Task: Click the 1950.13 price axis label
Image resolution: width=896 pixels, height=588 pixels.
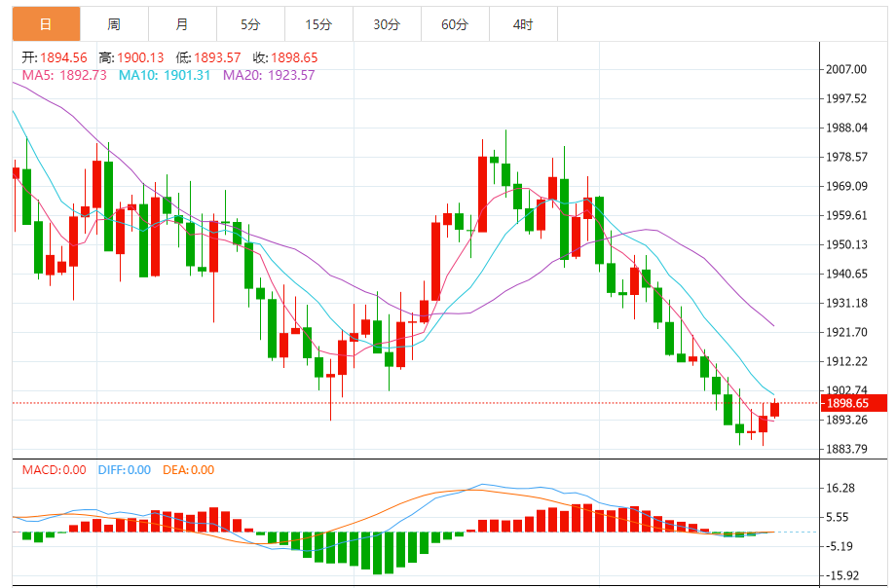Action: pyautogui.click(x=846, y=244)
